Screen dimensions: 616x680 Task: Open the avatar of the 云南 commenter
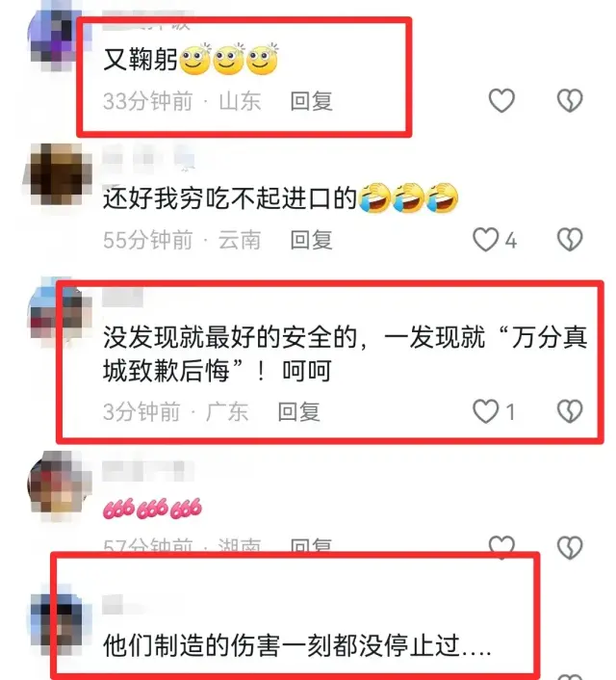[57, 174]
